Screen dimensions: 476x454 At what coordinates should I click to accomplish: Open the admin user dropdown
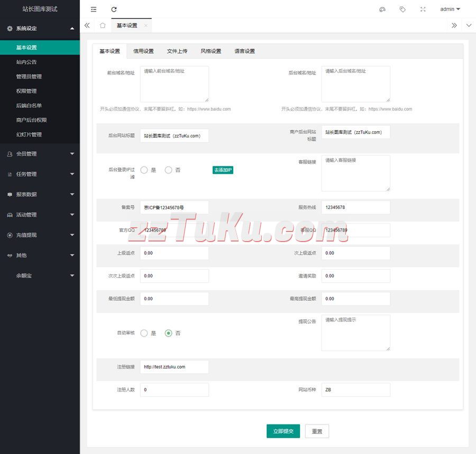pyautogui.click(x=450, y=10)
